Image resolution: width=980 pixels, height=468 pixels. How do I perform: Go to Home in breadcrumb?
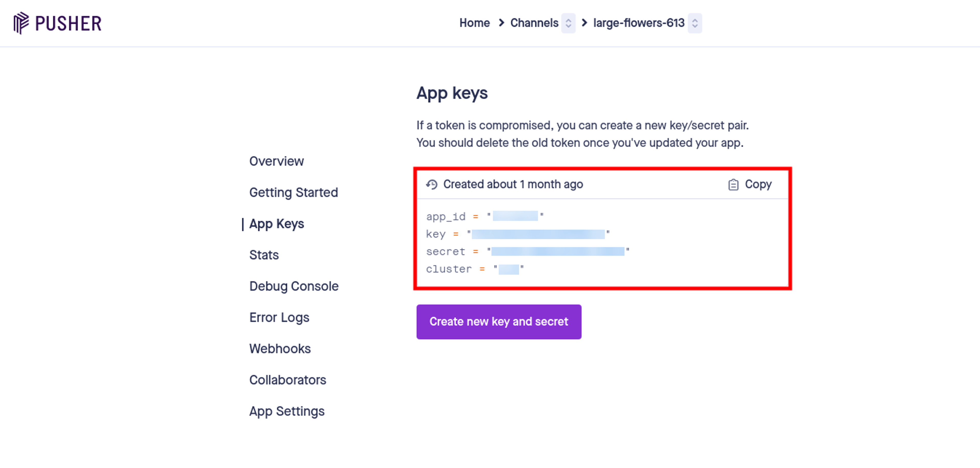(x=474, y=23)
